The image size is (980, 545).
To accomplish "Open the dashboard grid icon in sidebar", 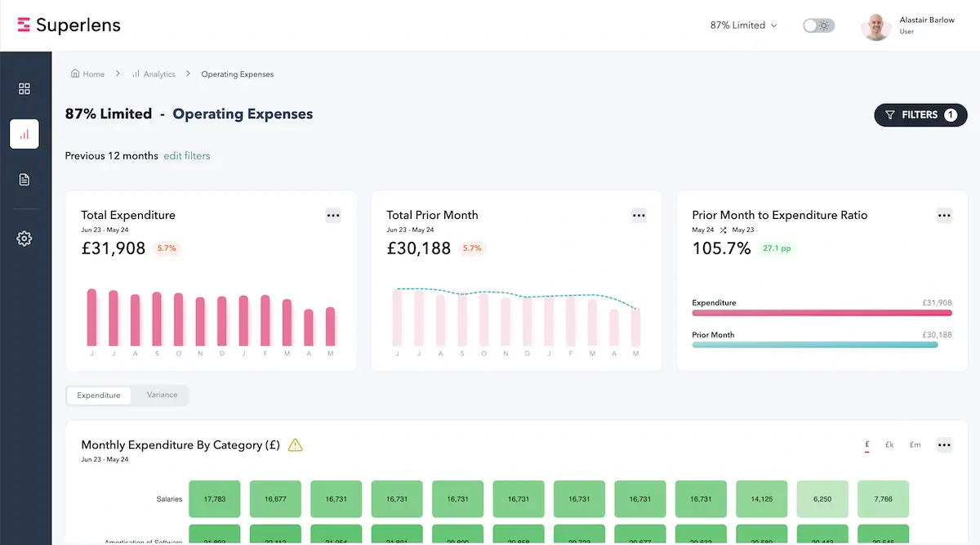I will coord(24,88).
